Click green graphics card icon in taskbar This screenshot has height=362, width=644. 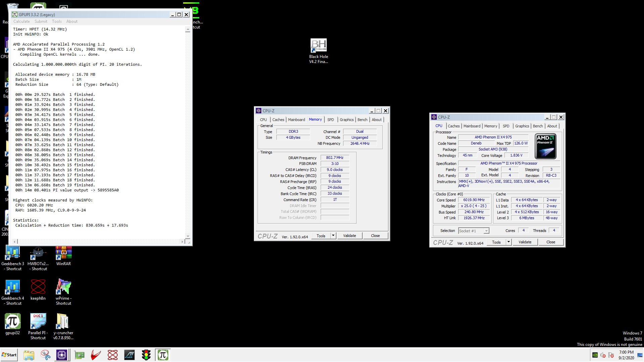(x=79, y=355)
